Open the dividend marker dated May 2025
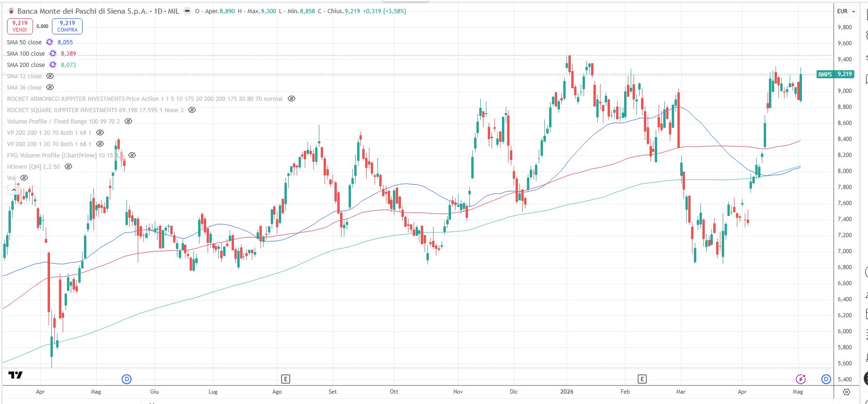This screenshot has height=404, width=868. (126, 379)
